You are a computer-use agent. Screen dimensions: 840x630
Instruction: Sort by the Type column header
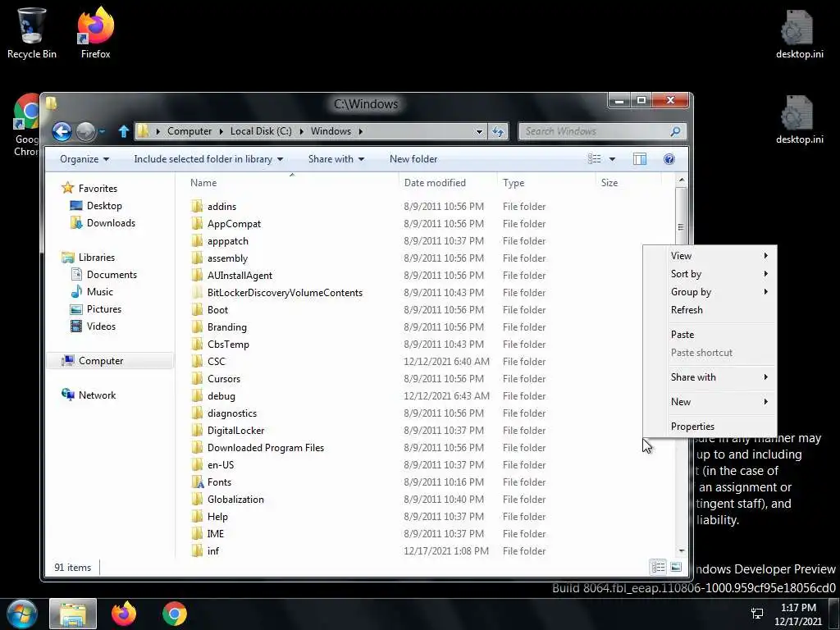546,183
